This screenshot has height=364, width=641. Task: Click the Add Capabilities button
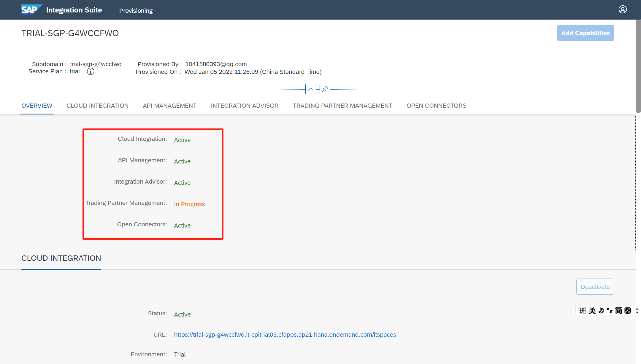click(x=586, y=33)
